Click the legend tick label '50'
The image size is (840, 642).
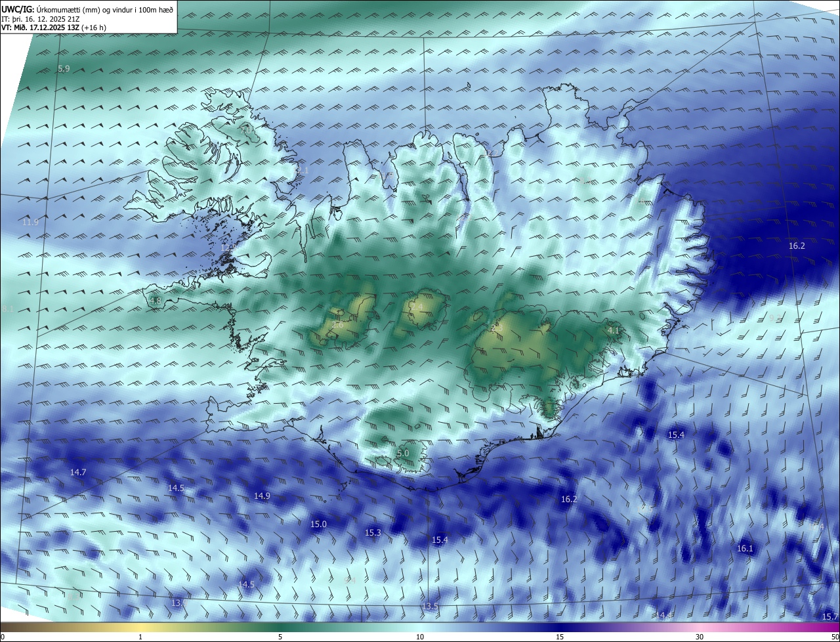[835, 637]
